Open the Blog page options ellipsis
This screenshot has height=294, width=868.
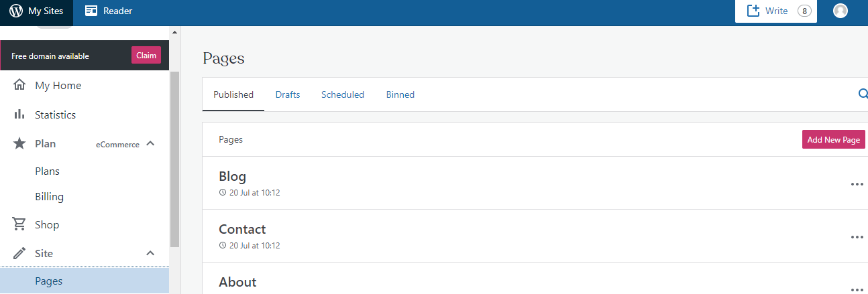pos(857,184)
